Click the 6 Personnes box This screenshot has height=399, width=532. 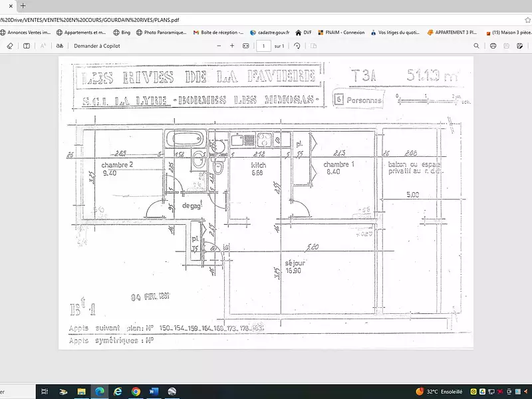pyautogui.click(x=359, y=99)
